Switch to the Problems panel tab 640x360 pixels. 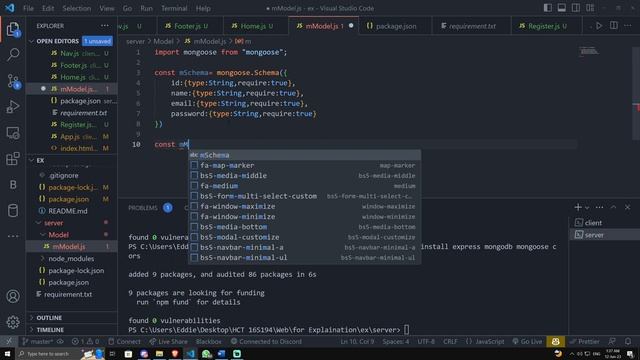[x=143, y=208]
